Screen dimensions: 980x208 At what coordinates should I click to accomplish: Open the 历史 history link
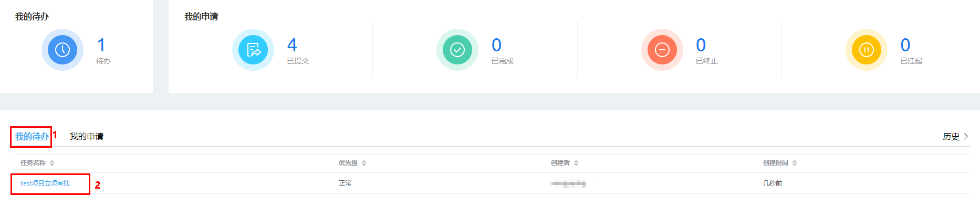click(951, 136)
